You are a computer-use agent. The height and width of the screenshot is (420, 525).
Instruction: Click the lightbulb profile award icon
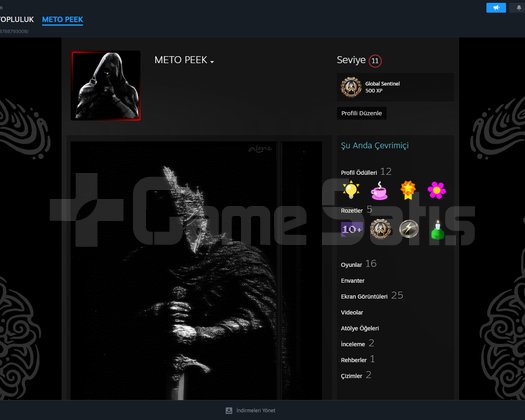point(351,190)
